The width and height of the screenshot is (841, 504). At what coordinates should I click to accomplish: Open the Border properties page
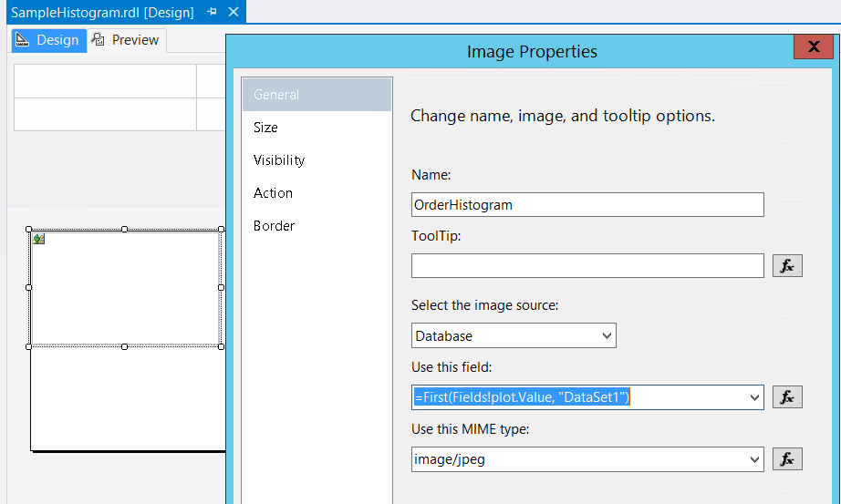tap(317, 226)
